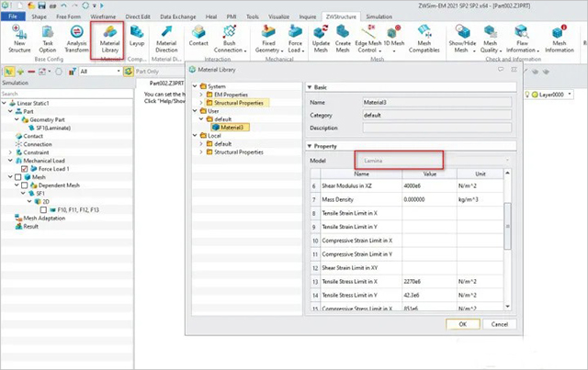Screen dimensions: 588x370
Task: Open the Material Library tool
Action: (x=111, y=37)
